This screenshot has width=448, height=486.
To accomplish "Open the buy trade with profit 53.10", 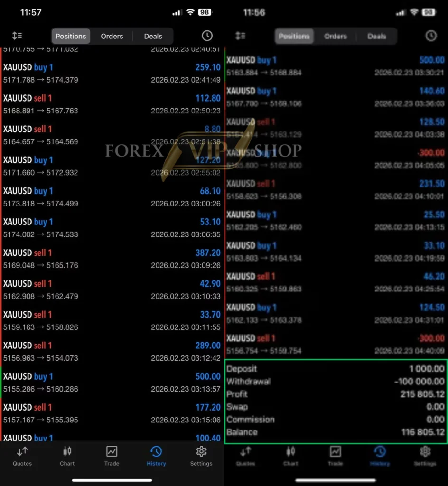I will (x=112, y=228).
